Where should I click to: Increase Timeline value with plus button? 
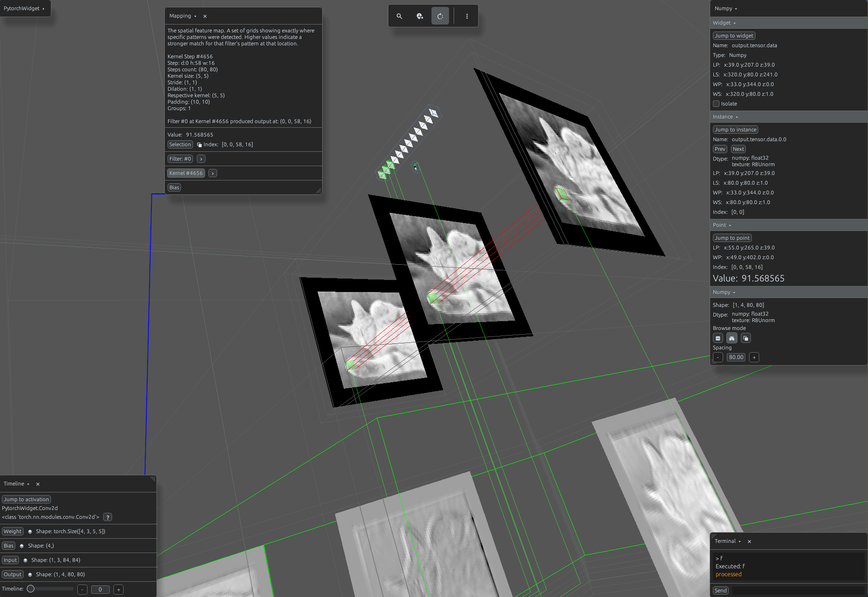coord(119,590)
